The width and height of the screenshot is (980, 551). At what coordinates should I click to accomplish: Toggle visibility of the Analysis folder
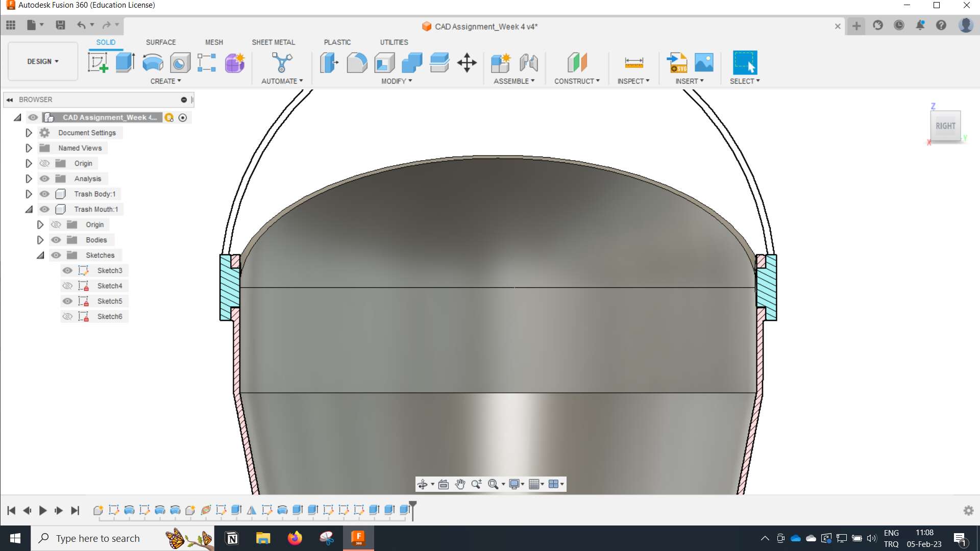45,179
